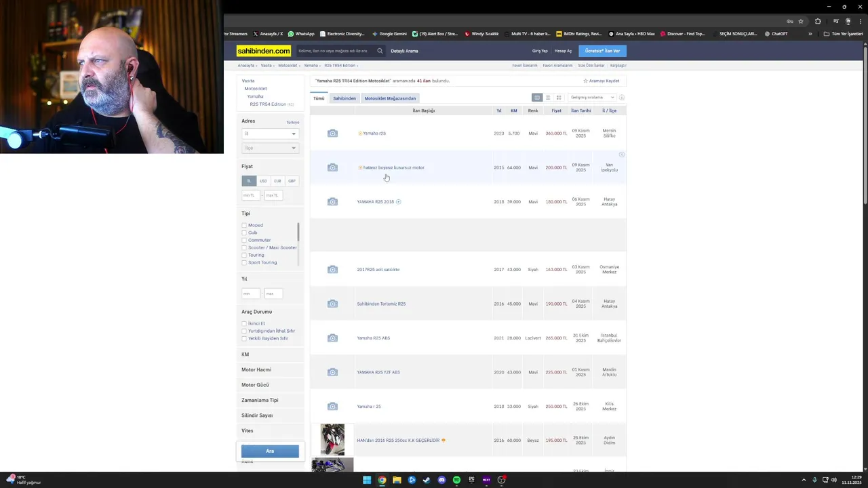The width and height of the screenshot is (868, 488).
Task: Open camera placeholder of hatasız boyasız listing
Action: pyautogui.click(x=332, y=167)
